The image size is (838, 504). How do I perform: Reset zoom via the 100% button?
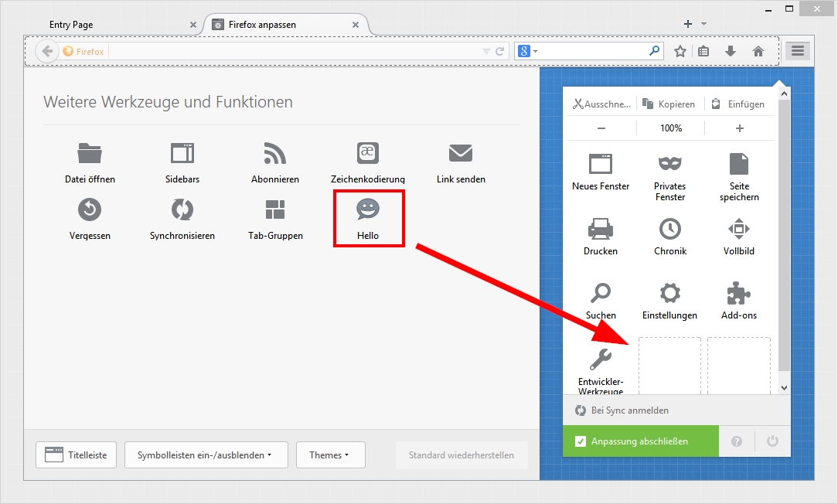tap(671, 128)
